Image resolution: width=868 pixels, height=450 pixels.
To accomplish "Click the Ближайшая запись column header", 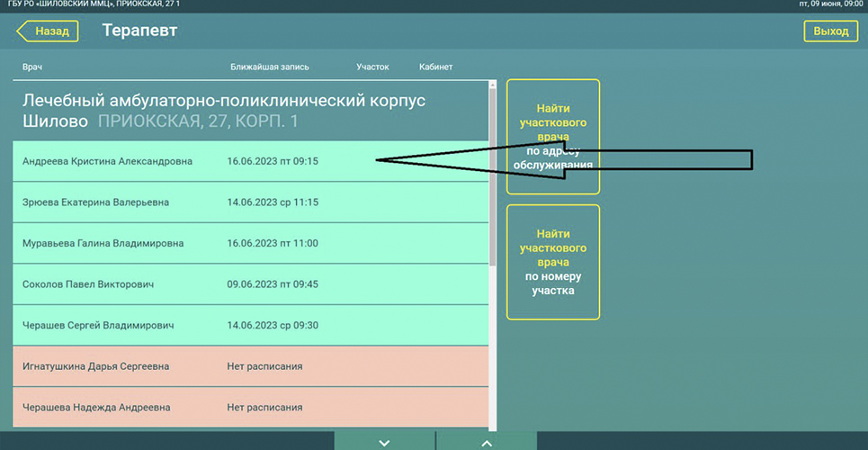I will coord(270,67).
